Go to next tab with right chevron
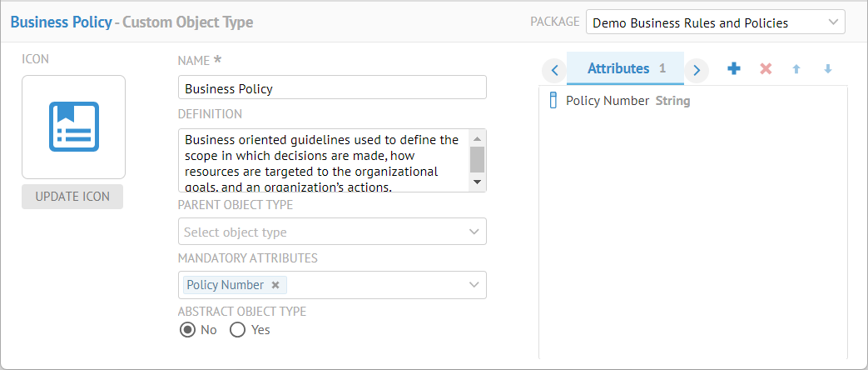 697,70
